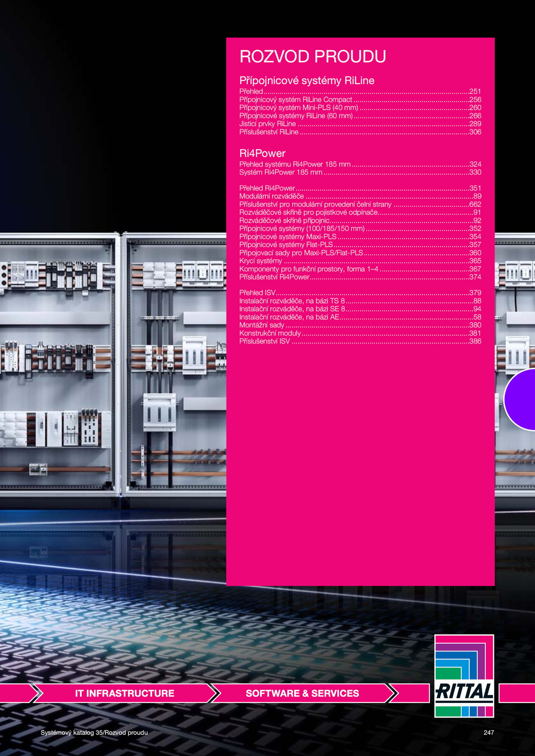Click the IT INFRASTRUCTURE banner arrow
The image size is (535, 756).
pyautogui.click(x=124, y=693)
